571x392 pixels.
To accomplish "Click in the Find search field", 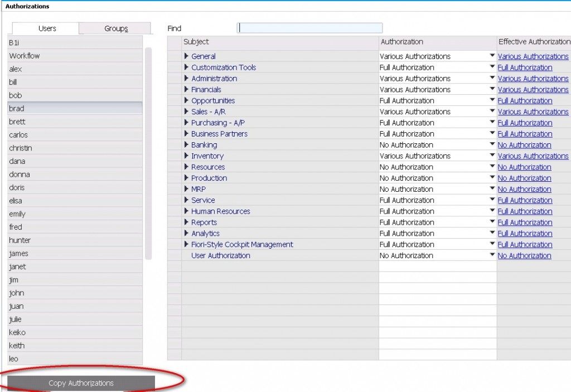I will click(x=309, y=28).
